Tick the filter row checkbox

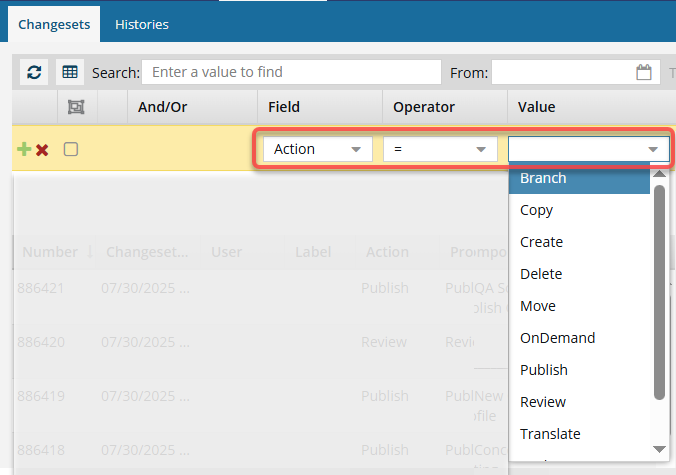71,149
